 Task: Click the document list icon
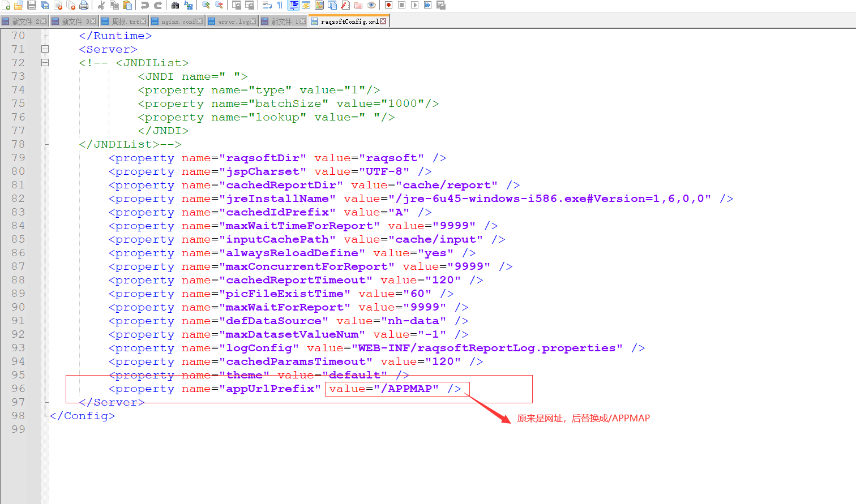(x=332, y=5)
